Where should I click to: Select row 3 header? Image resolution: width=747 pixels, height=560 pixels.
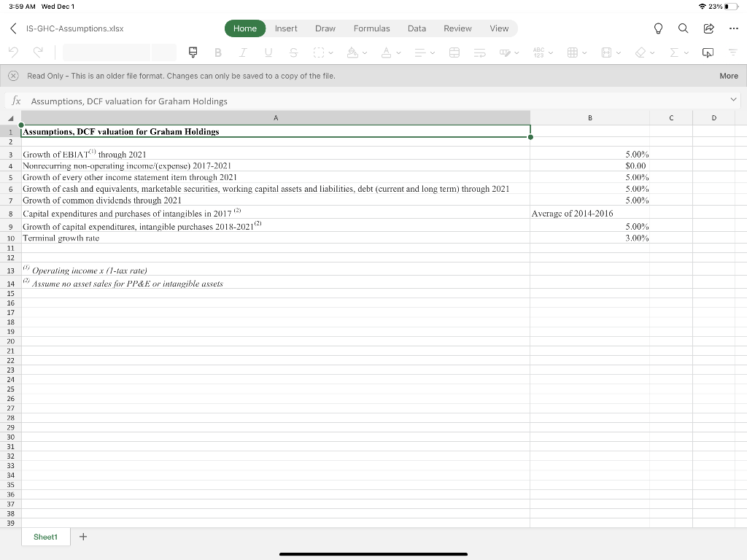(10, 155)
